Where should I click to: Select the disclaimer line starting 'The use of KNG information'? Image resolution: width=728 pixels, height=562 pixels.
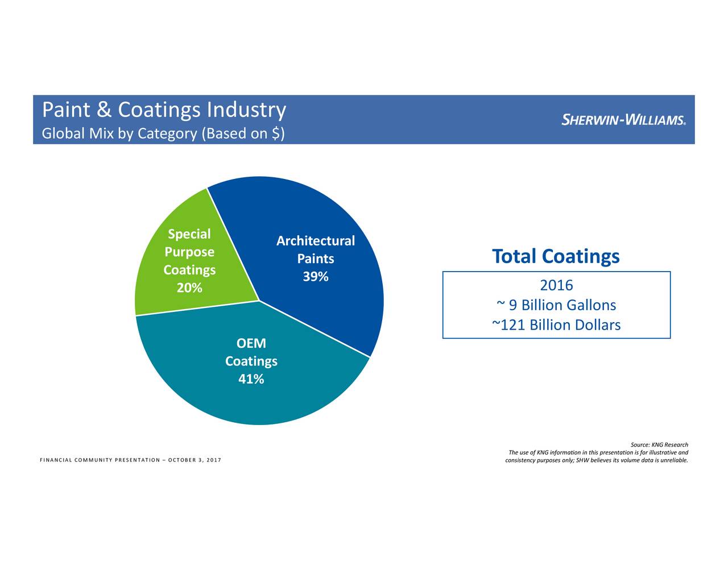click(598, 452)
